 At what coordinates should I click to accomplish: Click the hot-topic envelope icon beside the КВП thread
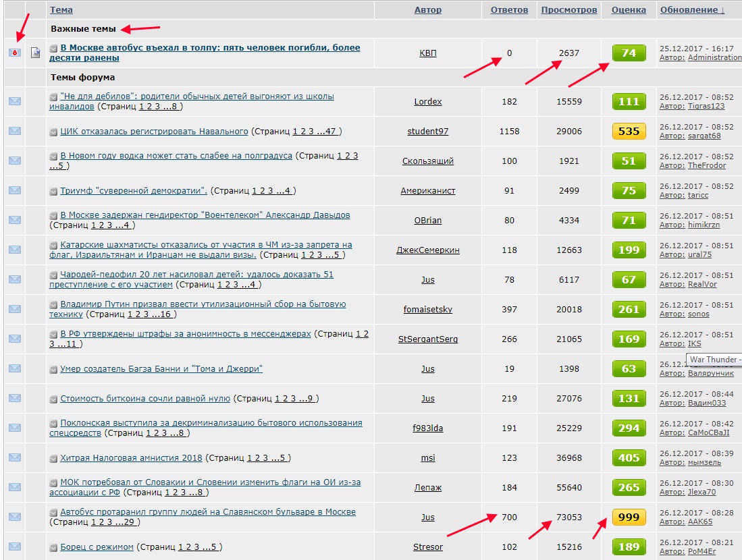coord(15,53)
